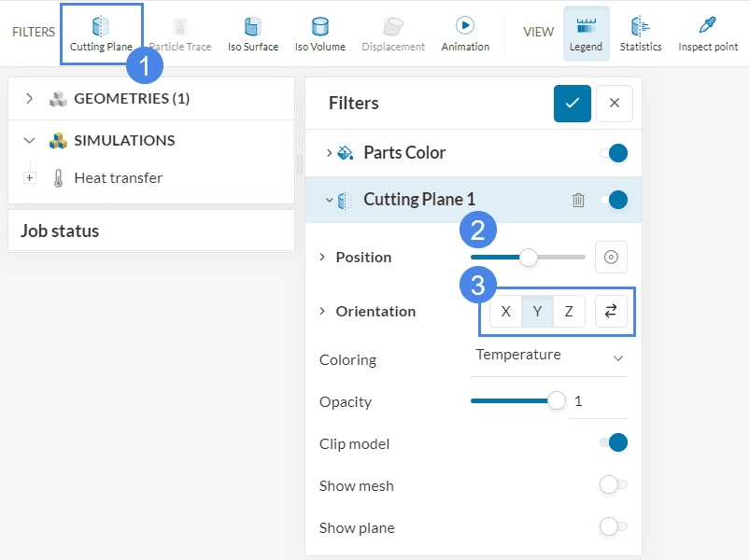Turn on Show plane toggle

613,526
